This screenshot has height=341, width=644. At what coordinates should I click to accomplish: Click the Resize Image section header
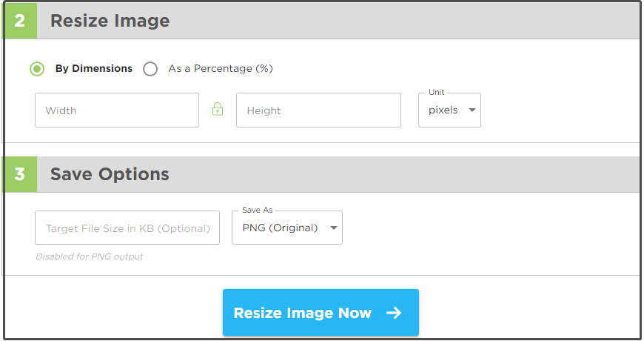click(x=110, y=21)
